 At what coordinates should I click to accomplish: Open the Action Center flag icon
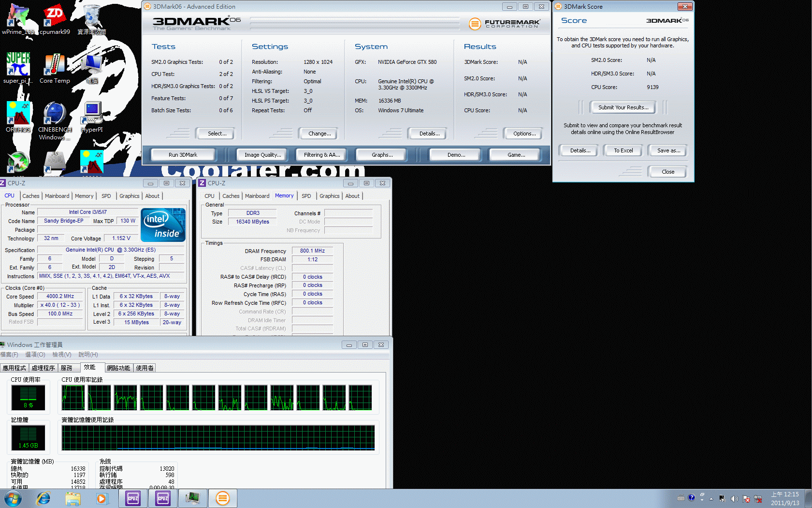point(746,499)
